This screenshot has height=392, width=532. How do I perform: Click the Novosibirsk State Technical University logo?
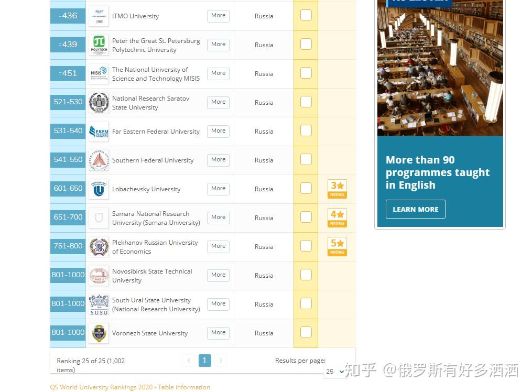[99, 275]
